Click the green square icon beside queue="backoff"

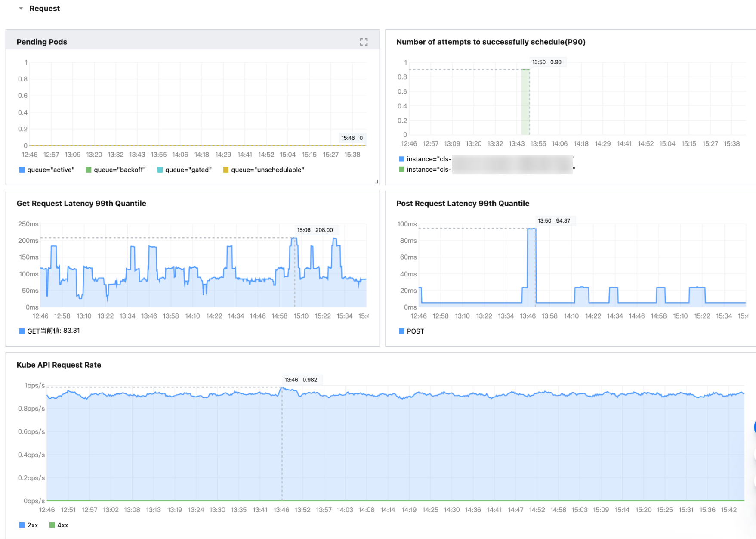click(x=89, y=170)
